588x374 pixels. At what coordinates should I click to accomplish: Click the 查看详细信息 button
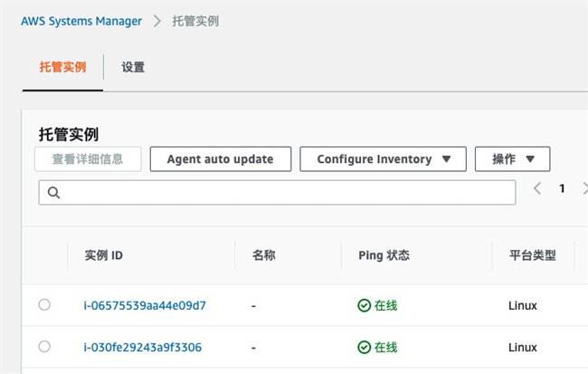pos(88,159)
